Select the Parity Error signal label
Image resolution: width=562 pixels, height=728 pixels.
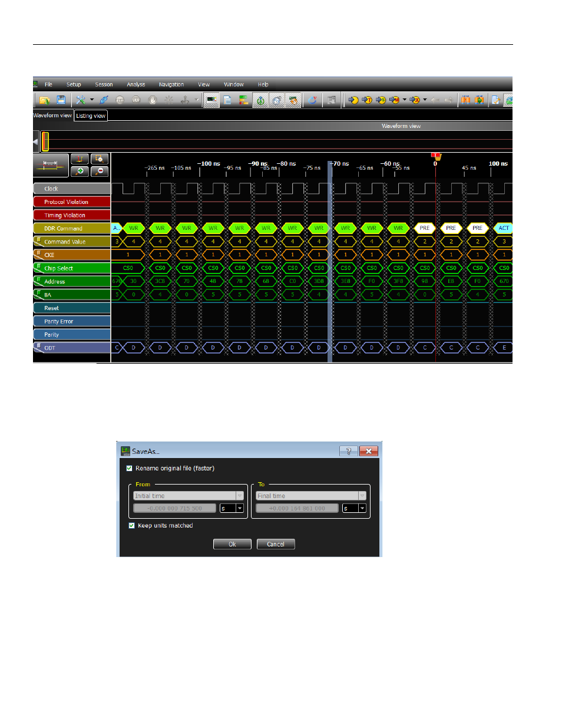(72, 321)
